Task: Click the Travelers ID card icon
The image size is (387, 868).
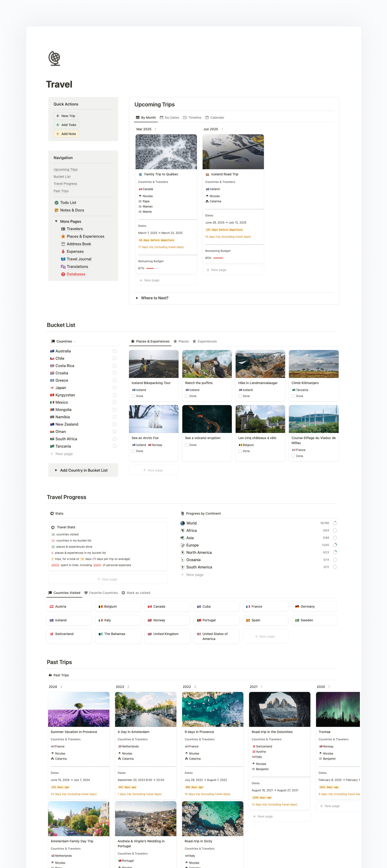Action: tap(63, 229)
